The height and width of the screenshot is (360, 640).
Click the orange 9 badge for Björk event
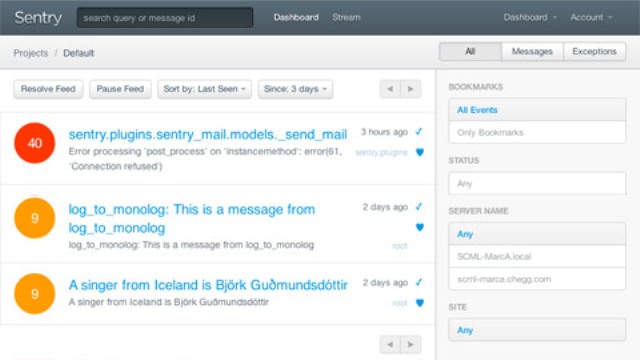point(35,294)
